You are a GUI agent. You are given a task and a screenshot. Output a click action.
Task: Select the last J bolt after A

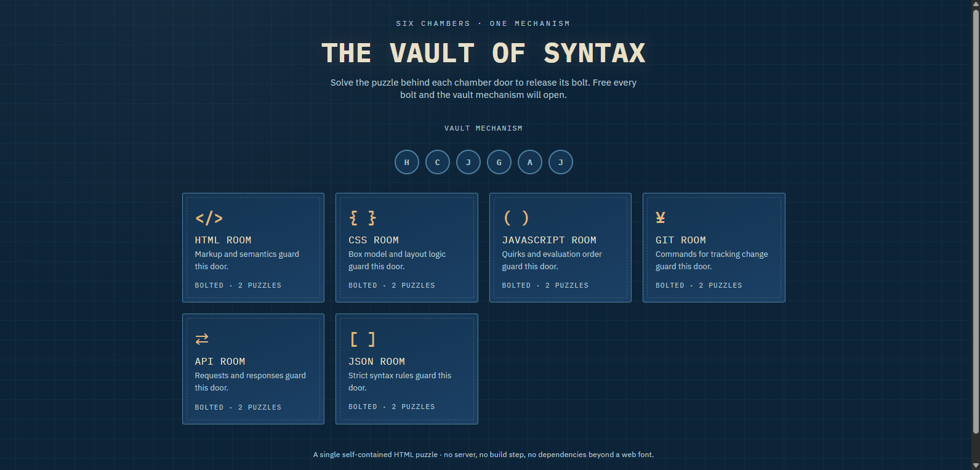pyautogui.click(x=561, y=162)
